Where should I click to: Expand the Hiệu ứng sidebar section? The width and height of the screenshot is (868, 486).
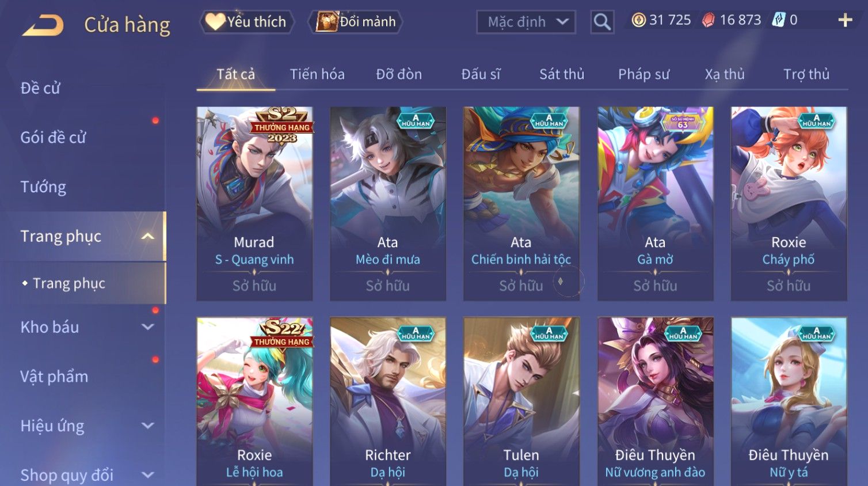tap(148, 426)
